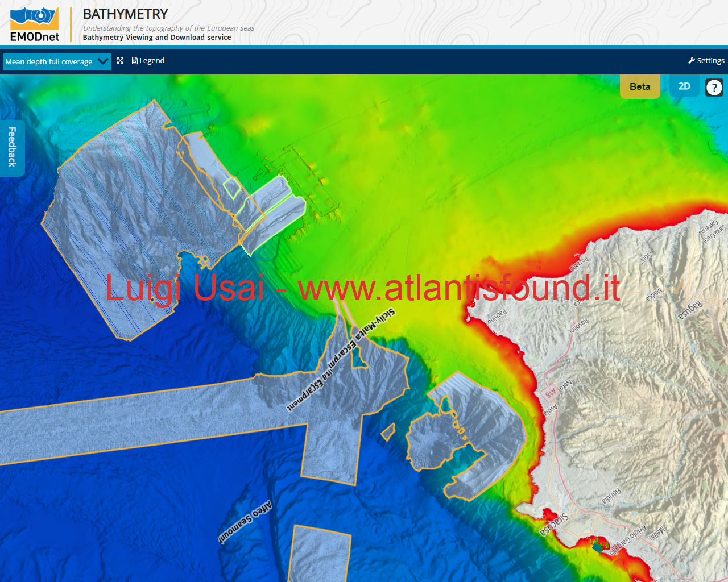Open the Mean depth full coverage dropdown
The height and width of the screenshot is (582, 728).
point(56,61)
